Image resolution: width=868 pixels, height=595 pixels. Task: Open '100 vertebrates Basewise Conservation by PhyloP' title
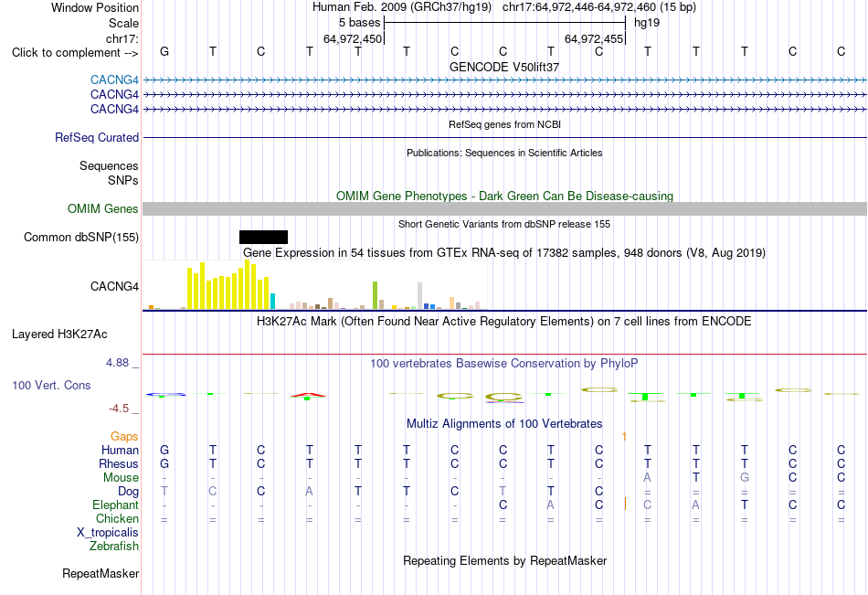pyautogui.click(x=504, y=364)
